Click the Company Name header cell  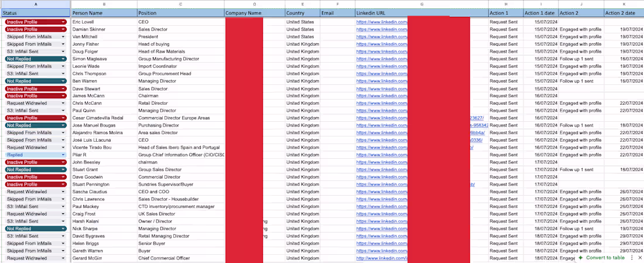coord(255,13)
